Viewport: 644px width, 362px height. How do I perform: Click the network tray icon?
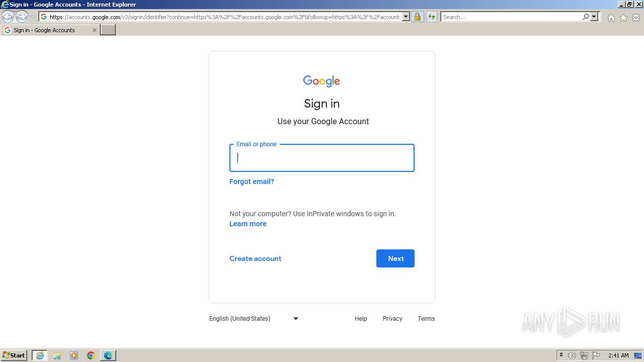[584, 355]
